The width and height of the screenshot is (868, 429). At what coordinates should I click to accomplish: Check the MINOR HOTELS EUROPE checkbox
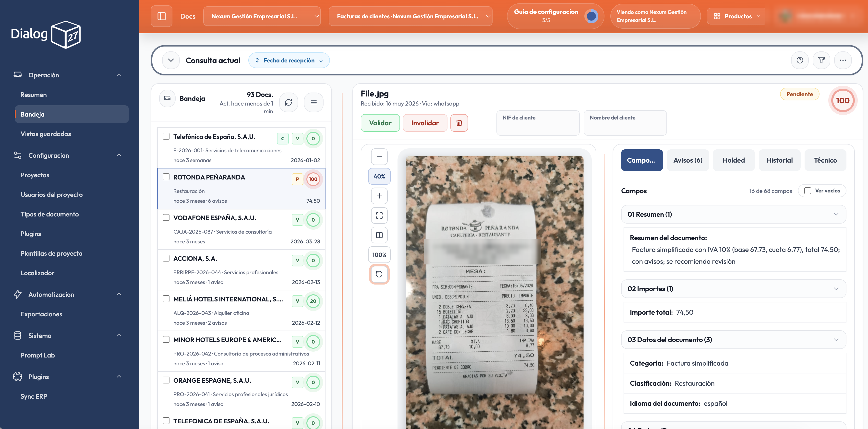click(166, 339)
